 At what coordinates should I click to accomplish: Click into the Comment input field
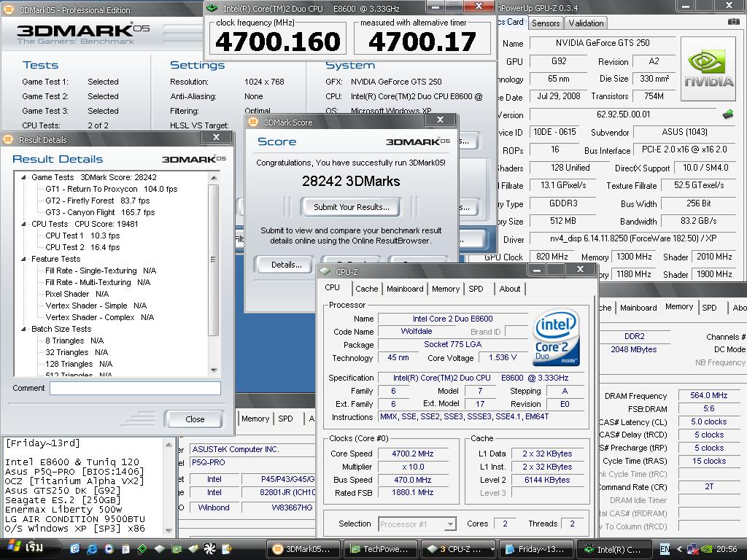(135, 388)
